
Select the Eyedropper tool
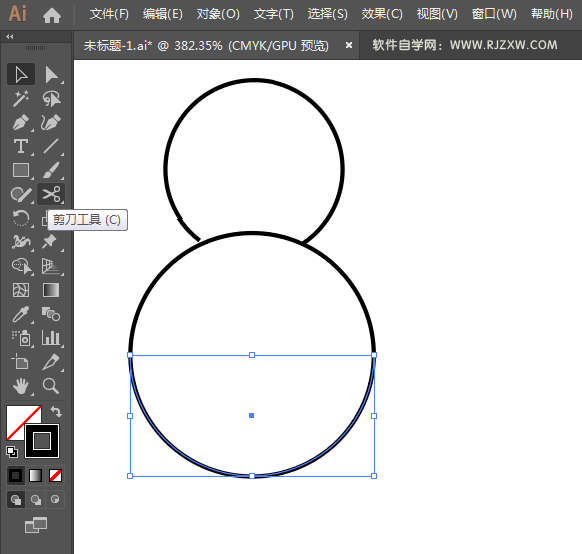pos(21,314)
